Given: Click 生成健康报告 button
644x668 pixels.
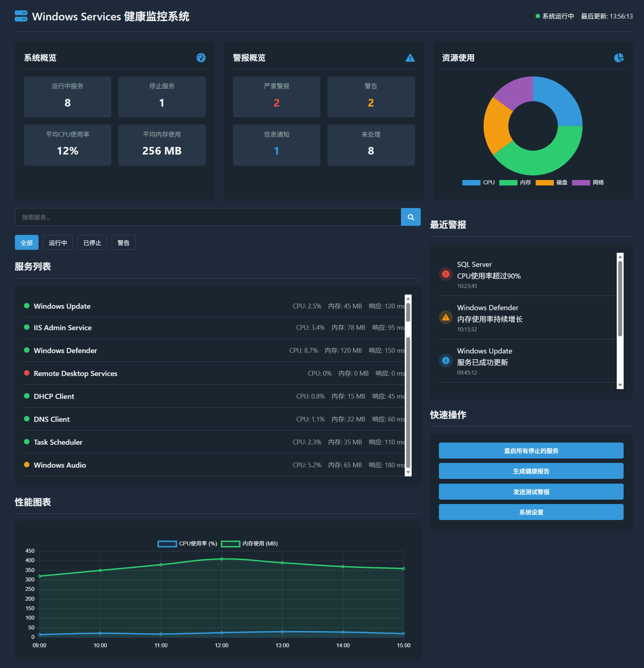Looking at the screenshot, I should point(531,471).
